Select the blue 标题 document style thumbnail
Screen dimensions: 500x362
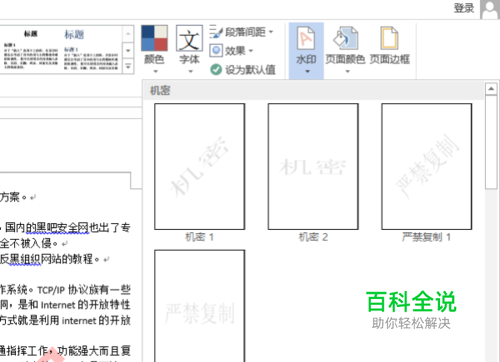click(x=91, y=49)
